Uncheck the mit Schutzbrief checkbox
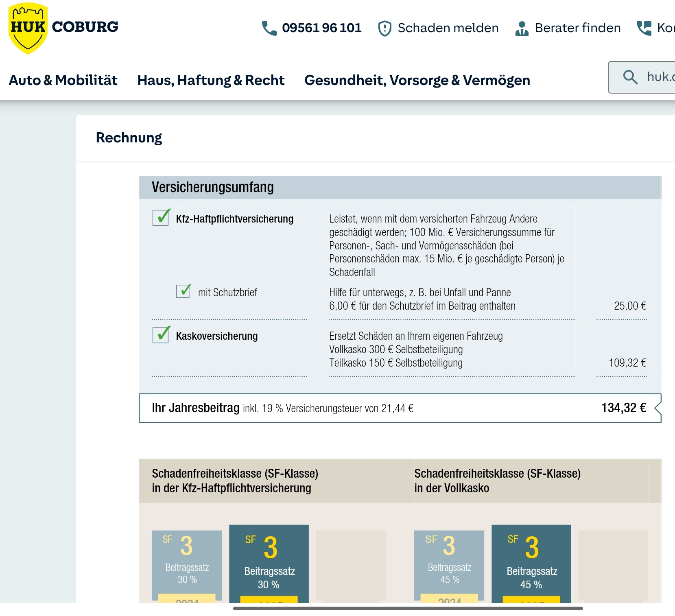Viewport: 675px width, 616px height. click(x=183, y=291)
